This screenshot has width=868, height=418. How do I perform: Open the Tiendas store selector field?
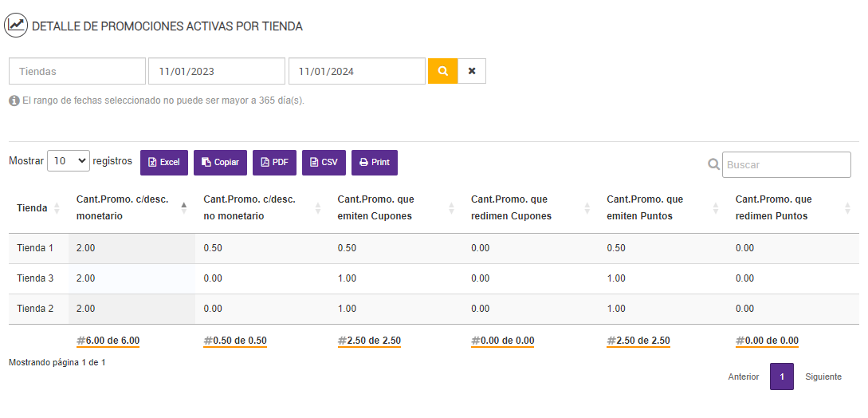pyautogui.click(x=77, y=71)
